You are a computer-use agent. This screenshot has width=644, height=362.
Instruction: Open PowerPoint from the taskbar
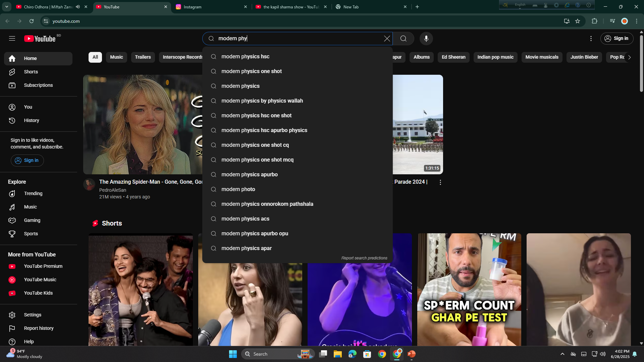pyautogui.click(x=411, y=354)
